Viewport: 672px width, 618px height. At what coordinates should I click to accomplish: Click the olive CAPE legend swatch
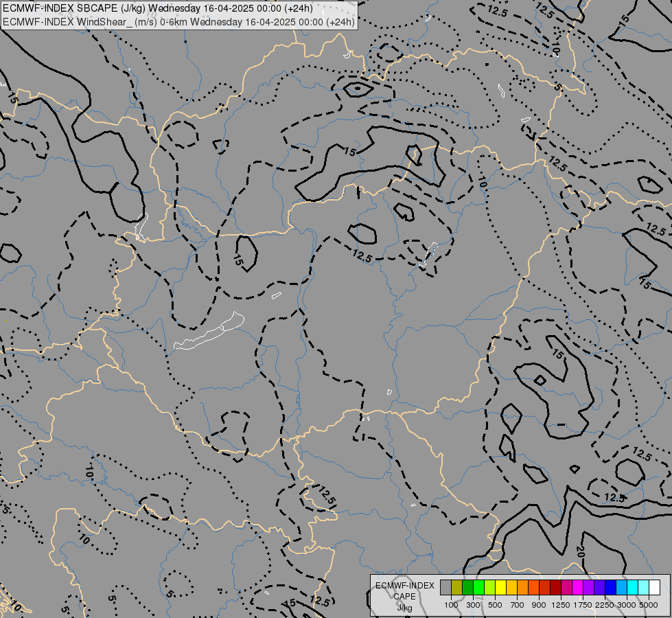(x=457, y=587)
